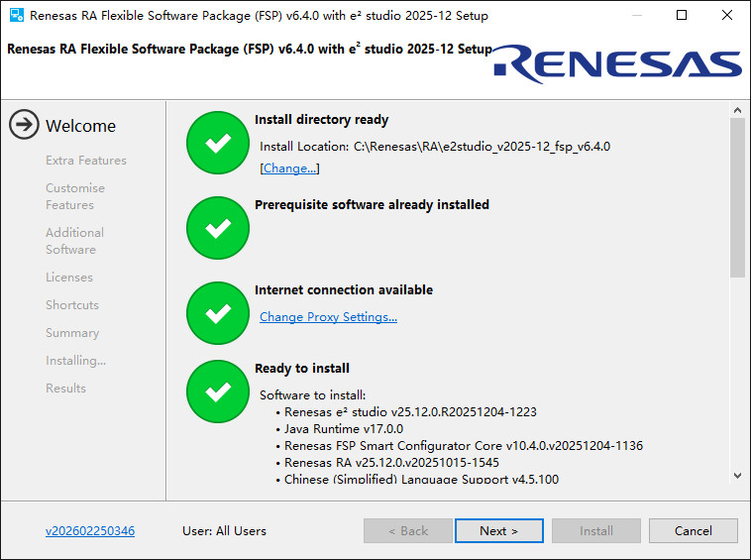Select the Customise Features step
The image size is (751, 560).
tap(75, 196)
